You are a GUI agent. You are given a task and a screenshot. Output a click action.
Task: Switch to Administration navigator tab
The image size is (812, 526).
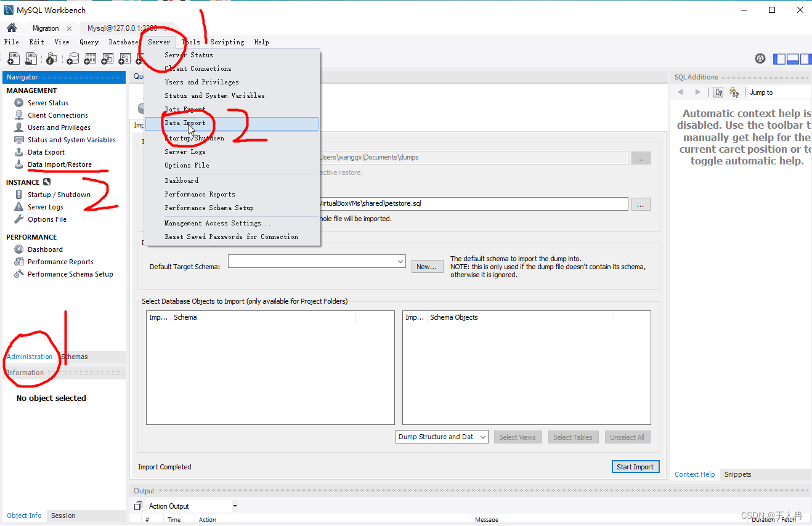click(30, 357)
